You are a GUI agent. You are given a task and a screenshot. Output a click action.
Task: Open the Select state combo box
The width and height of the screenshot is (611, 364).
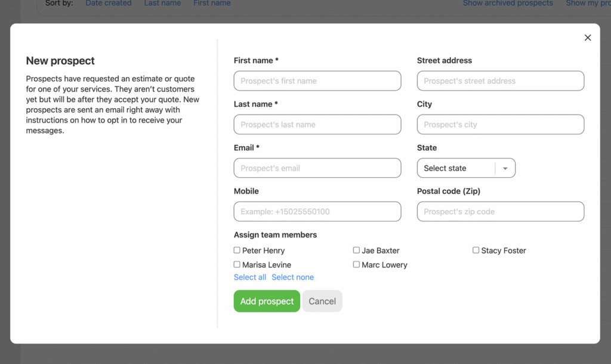[x=456, y=168]
